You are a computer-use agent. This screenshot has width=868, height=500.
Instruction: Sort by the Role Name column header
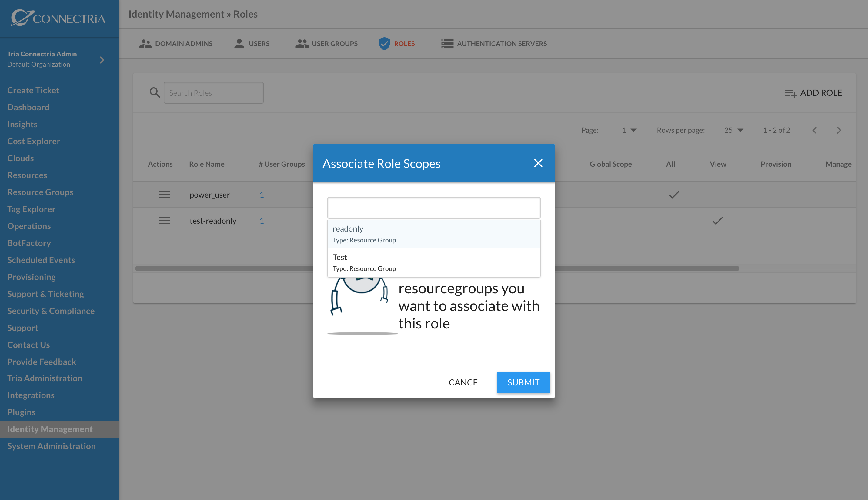(x=207, y=164)
